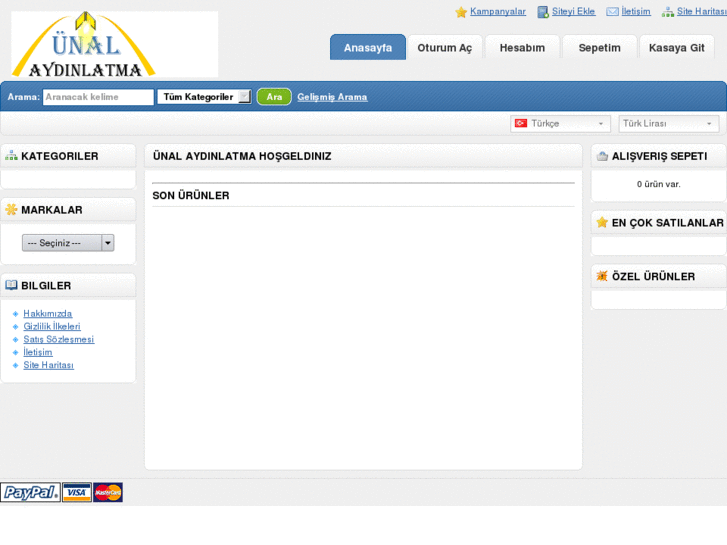Click the Markalar flower icon

click(x=11, y=210)
